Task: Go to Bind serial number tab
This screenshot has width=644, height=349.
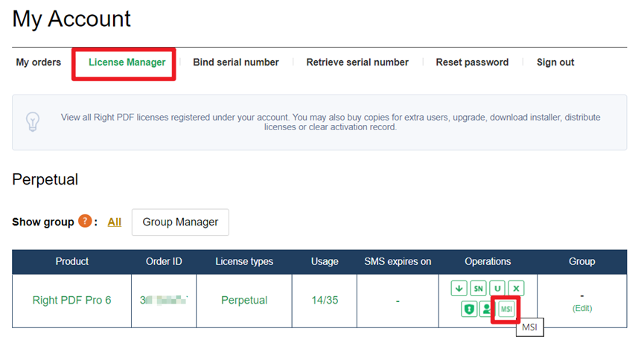Action: click(236, 62)
